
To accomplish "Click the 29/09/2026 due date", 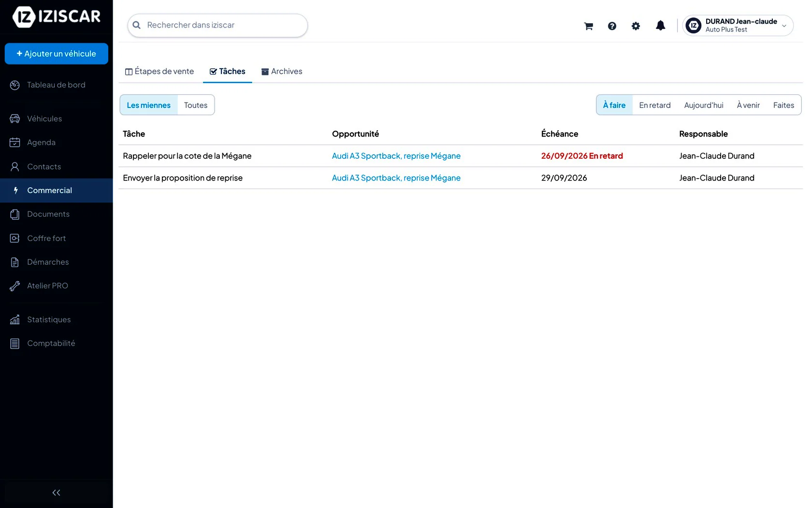I will point(564,178).
